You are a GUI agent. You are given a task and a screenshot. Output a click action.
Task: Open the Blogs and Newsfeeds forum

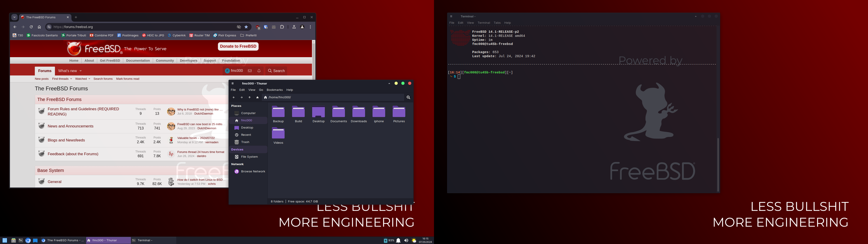coord(66,140)
